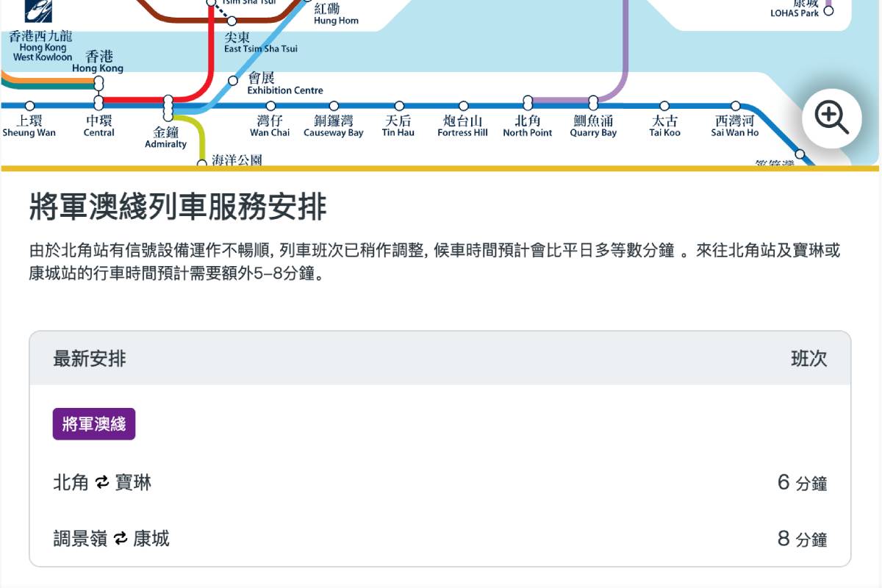Click the East Tsim Sha Tsui station marker
The height and width of the screenshot is (588, 882).
232,21
